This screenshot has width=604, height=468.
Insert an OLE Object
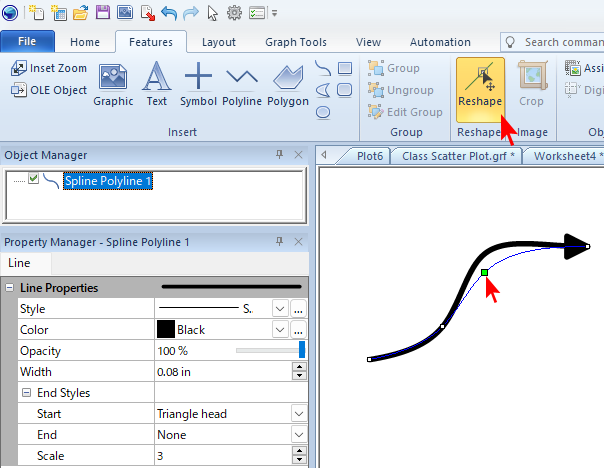pos(50,90)
